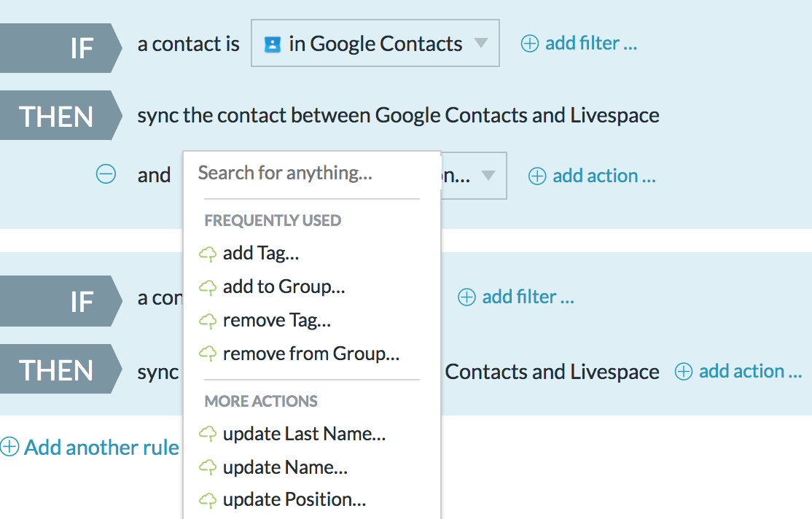812x519 pixels.
Task: Click 'add filter ...' link in first rule
Action: (591, 44)
